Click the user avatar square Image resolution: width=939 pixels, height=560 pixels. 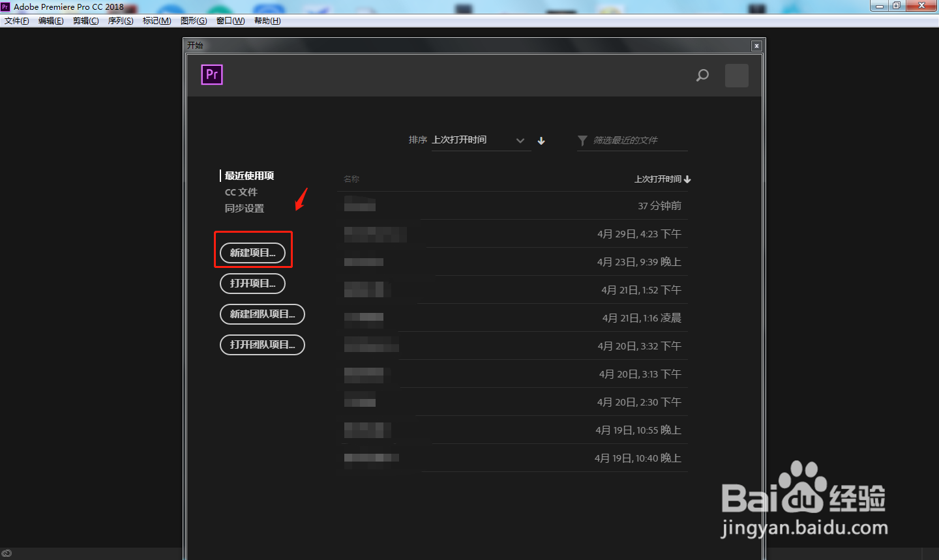737,76
